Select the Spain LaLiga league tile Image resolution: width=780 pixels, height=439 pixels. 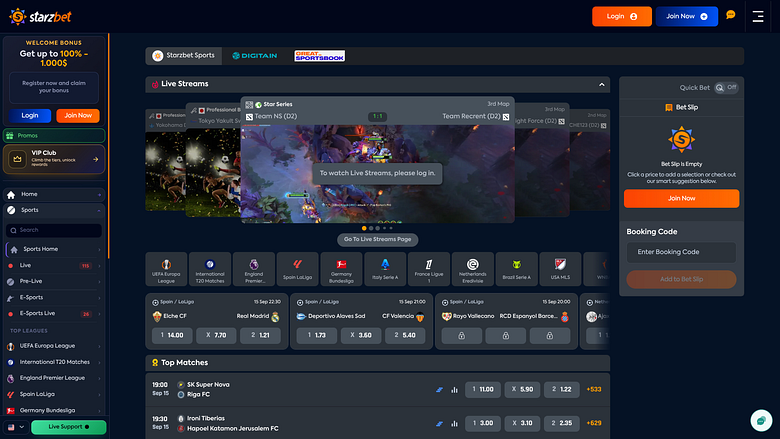pyautogui.click(x=297, y=269)
